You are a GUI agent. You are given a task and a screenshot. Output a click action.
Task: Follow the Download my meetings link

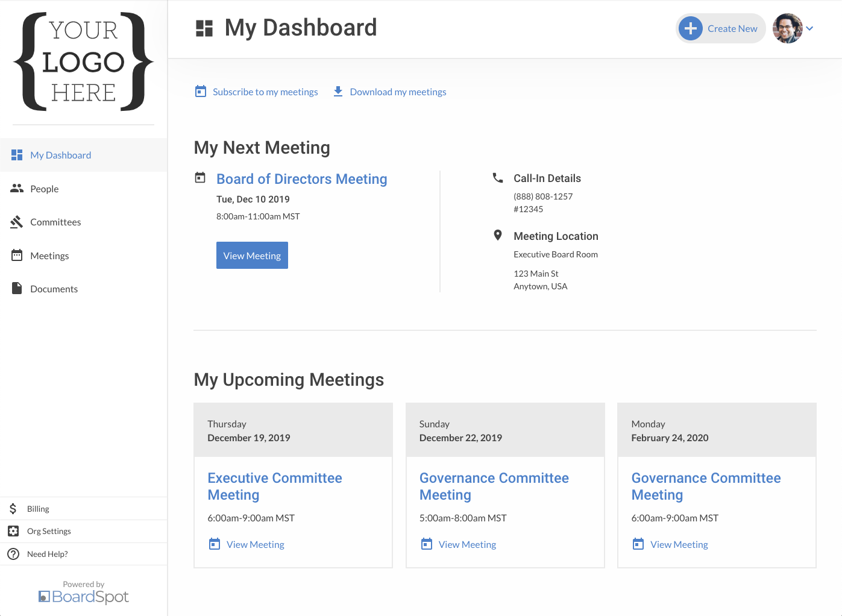398,92
